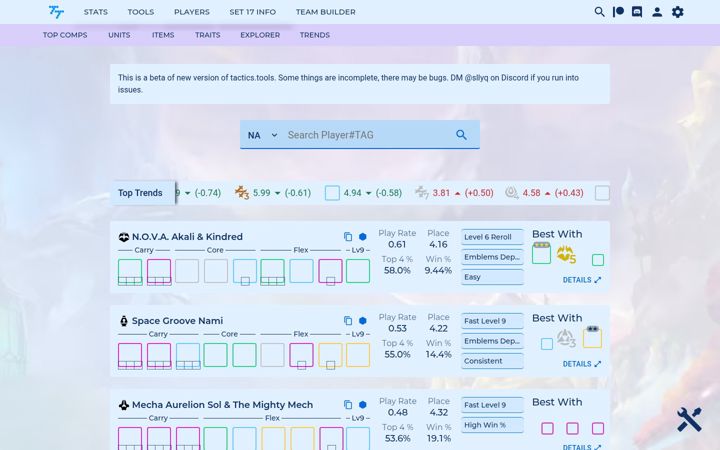The height and width of the screenshot is (450, 720).
Task: Click the gold trait 5 icon in Best With
Action: tap(566, 254)
